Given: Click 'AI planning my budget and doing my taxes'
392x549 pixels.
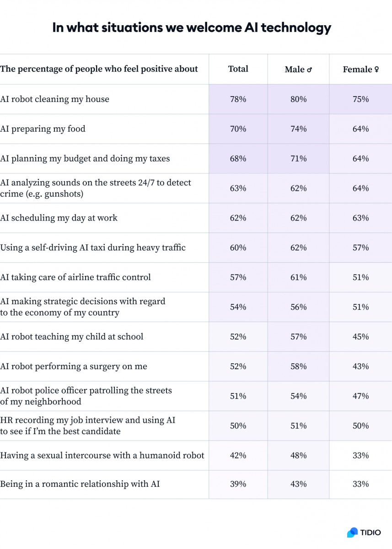Looking at the screenshot, I should click(x=85, y=159).
